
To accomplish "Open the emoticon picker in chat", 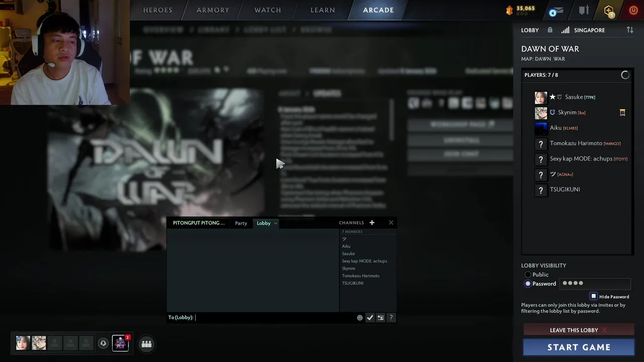I will 360,318.
